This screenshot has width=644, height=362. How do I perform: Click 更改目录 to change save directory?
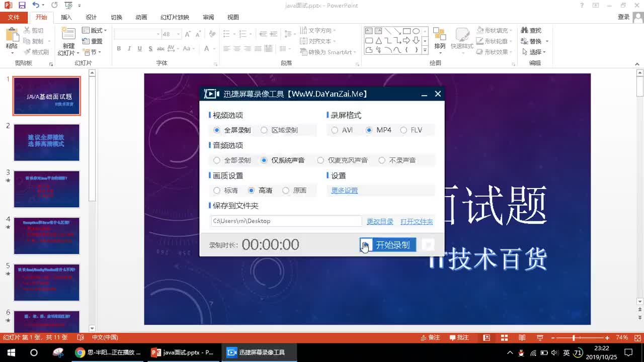pyautogui.click(x=380, y=221)
